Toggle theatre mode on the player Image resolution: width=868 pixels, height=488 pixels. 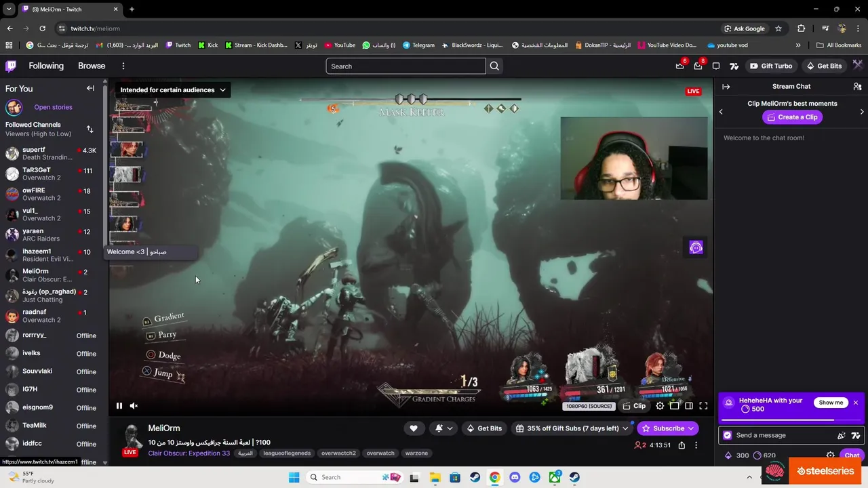coord(689,406)
